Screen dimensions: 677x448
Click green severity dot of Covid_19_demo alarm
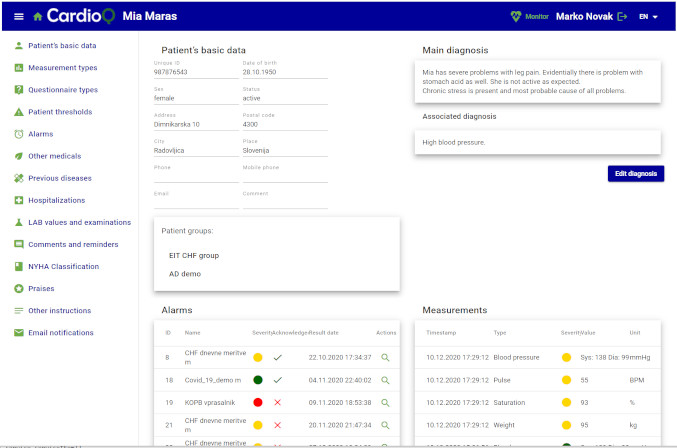click(258, 380)
